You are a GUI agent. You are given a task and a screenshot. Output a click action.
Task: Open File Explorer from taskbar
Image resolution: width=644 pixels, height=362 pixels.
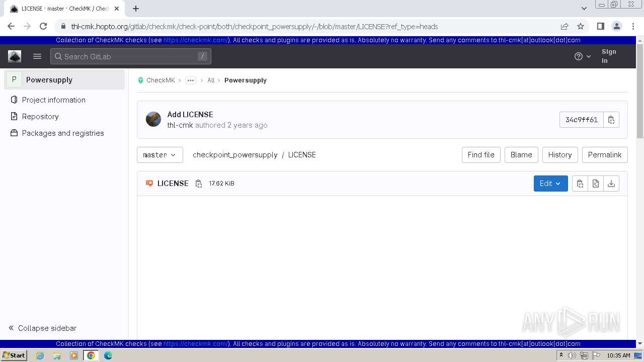click(x=57, y=355)
